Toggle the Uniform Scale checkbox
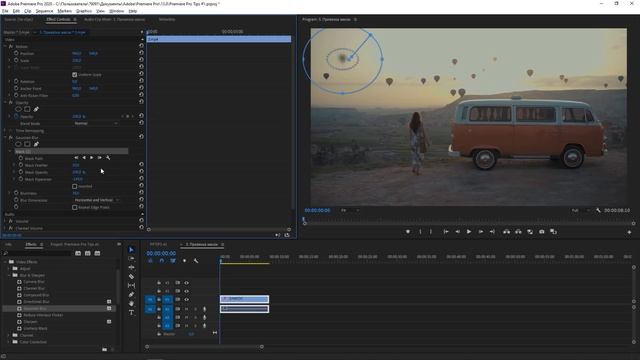The image size is (640, 360). (74, 75)
